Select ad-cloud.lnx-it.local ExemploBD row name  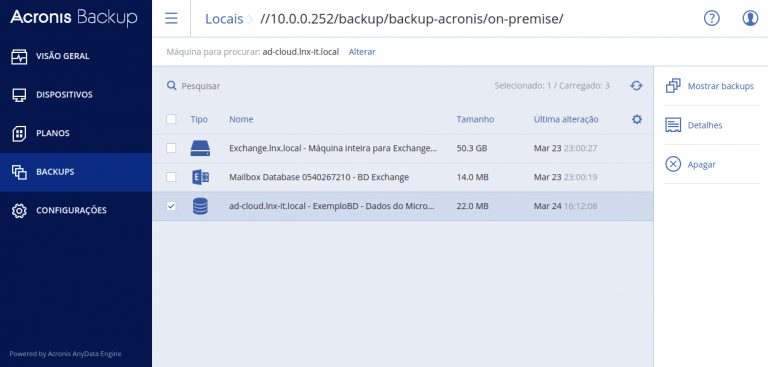(x=332, y=206)
